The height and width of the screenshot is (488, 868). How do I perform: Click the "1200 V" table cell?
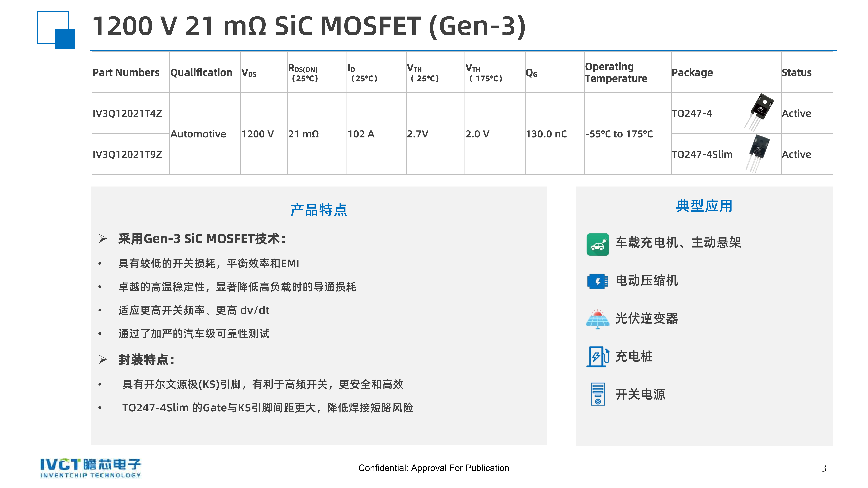point(258,134)
